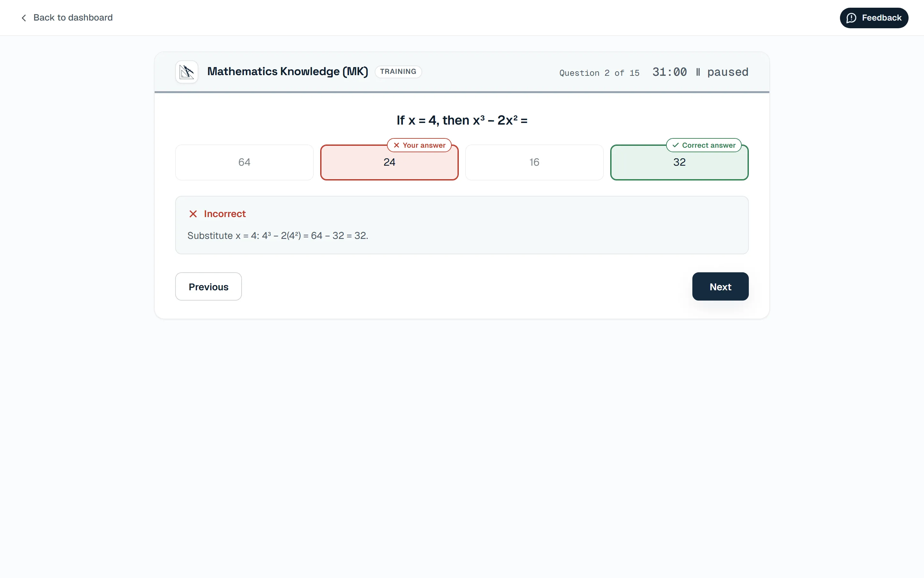Screen dimensions: 924x578
Task: Click the Mathematics Knowledge (MK) title
Action: coord(287,72)
